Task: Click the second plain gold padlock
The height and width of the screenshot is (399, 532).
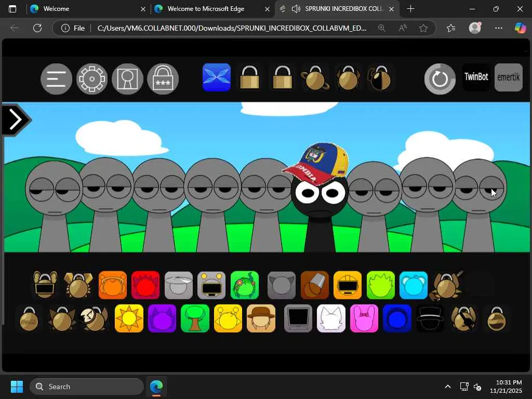Action: point(283,77)
